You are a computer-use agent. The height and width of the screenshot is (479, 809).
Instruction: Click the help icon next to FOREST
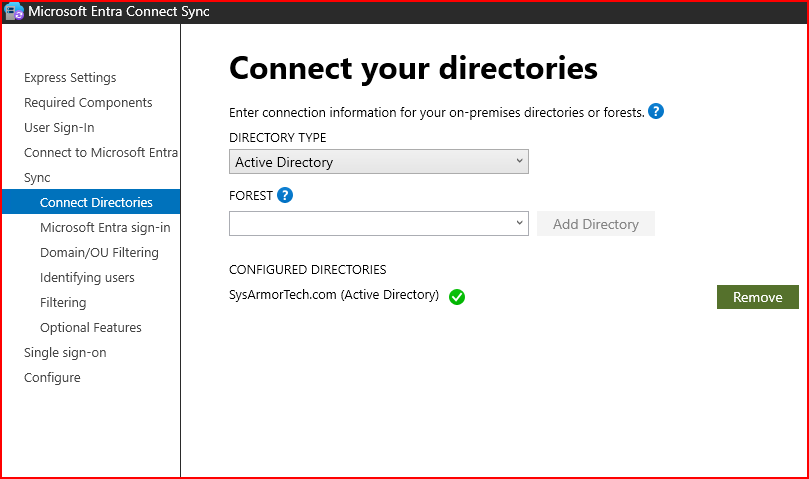285,195
